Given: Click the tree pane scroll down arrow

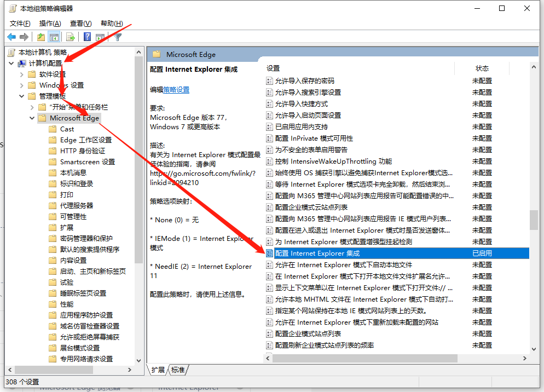Looking at the screenshot, I should [x=139, y=361].
